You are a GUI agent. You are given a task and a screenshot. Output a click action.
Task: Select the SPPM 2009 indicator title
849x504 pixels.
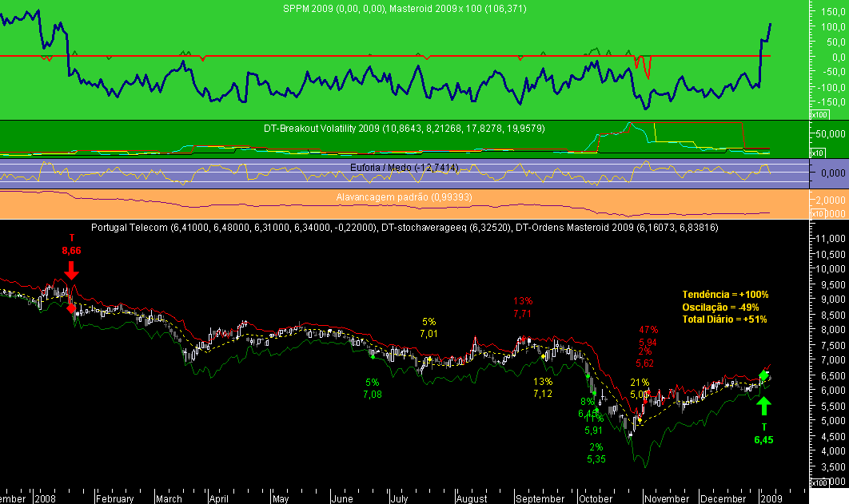(405, 9)
